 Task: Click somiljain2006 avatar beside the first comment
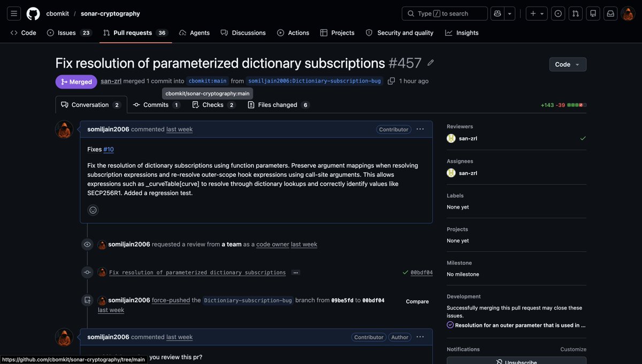[x=64, y=129]
